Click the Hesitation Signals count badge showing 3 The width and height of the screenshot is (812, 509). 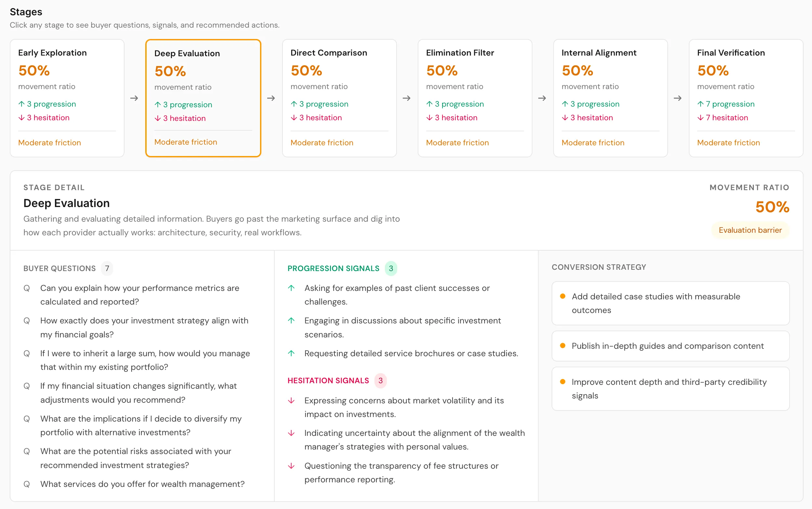(380, 380)
